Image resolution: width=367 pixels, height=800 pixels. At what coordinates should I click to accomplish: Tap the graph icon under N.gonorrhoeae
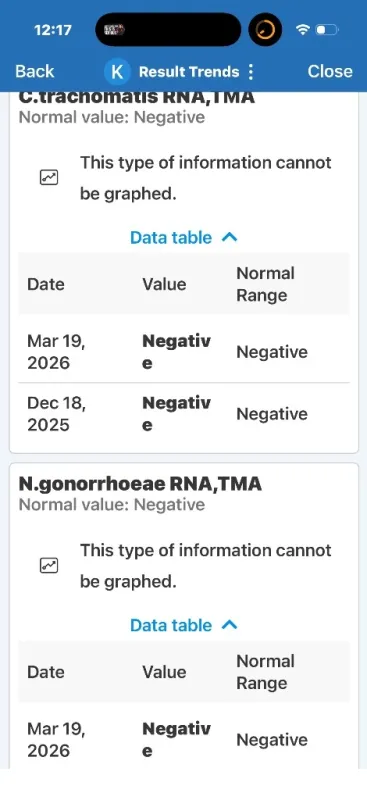tap(49, 565)
